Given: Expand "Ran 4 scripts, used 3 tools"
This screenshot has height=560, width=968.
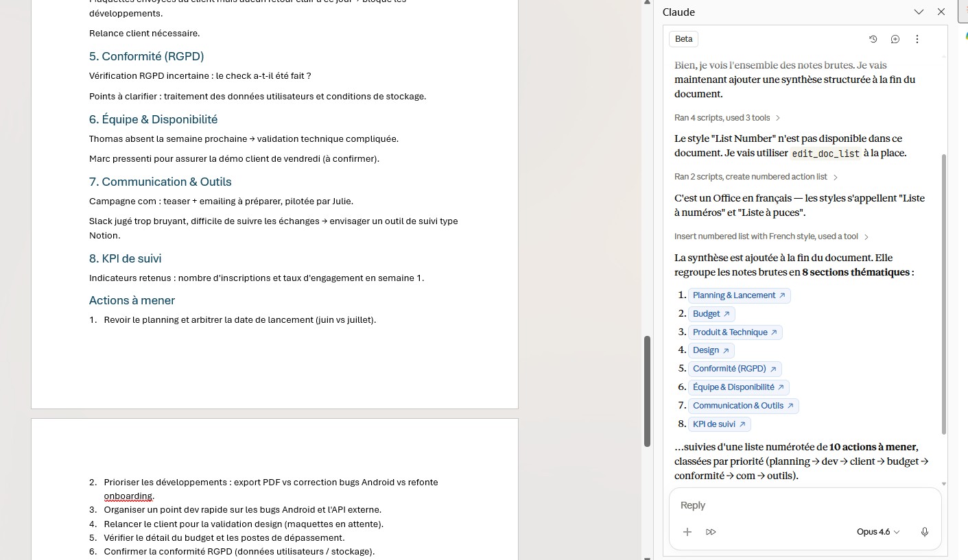Looking at the screenshot, I should click(x=727, y=118).
